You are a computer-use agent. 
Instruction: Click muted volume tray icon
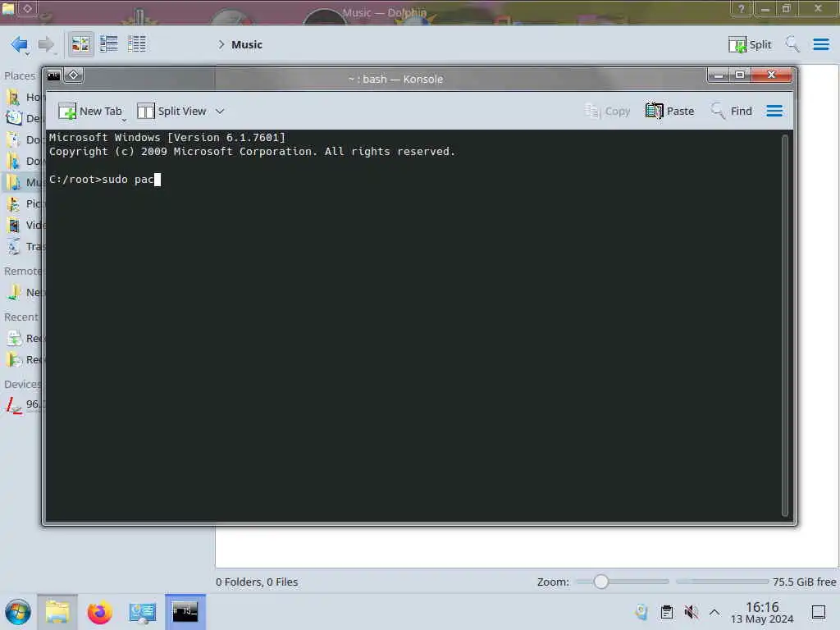point(691,612)
